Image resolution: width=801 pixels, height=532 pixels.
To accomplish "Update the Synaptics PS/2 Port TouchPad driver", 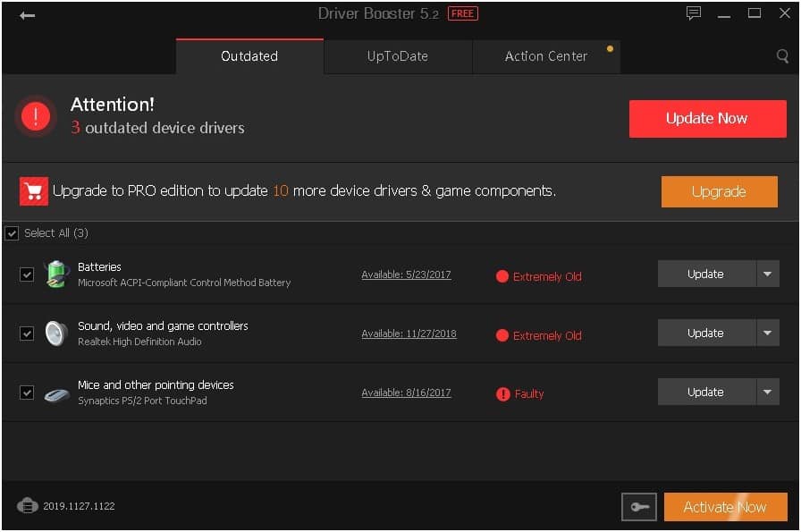I will tap(706, 392).
